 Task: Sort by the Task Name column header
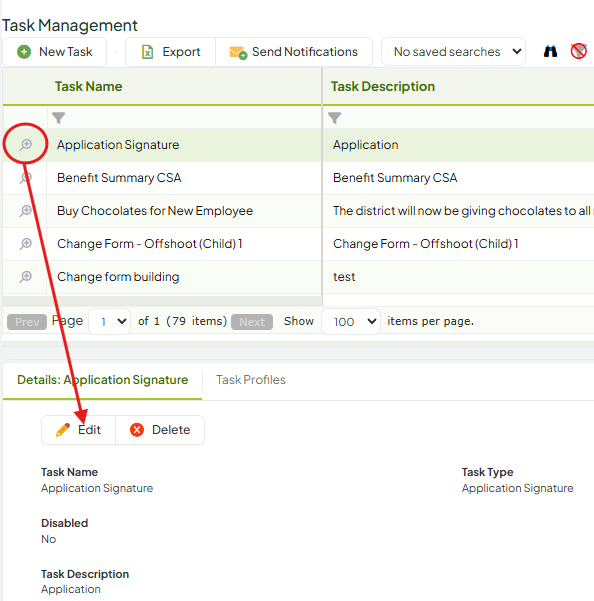coord(89,87)
